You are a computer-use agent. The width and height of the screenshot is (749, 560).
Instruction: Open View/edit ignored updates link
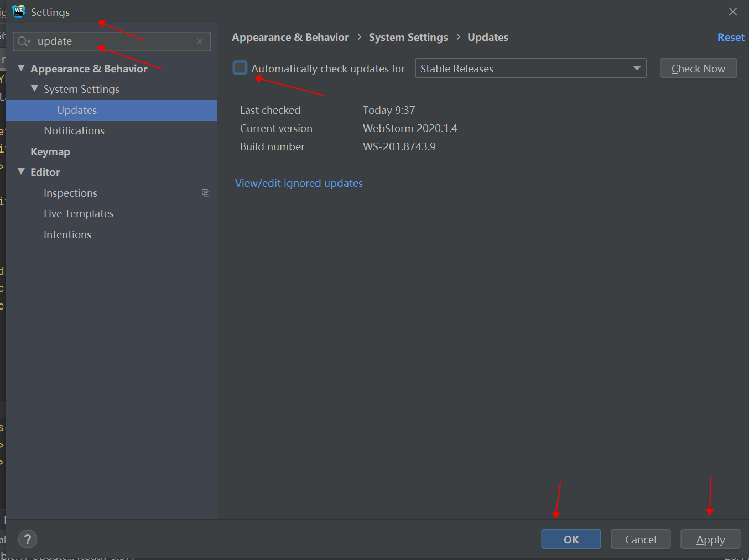[x=299, y=183]
